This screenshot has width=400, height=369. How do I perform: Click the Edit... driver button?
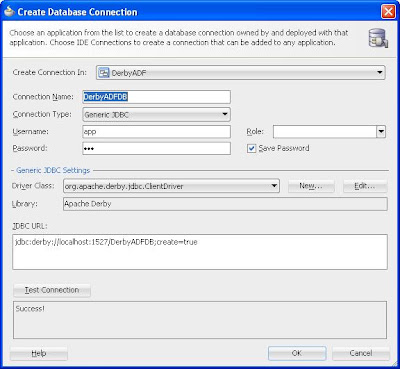click(365, 186)
